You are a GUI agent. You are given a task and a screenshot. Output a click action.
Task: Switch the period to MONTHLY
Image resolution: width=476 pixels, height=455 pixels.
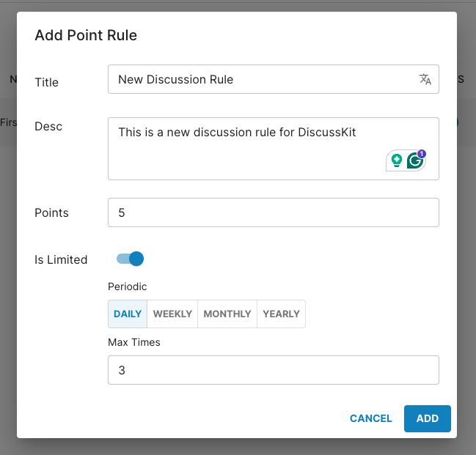point(227,314)
